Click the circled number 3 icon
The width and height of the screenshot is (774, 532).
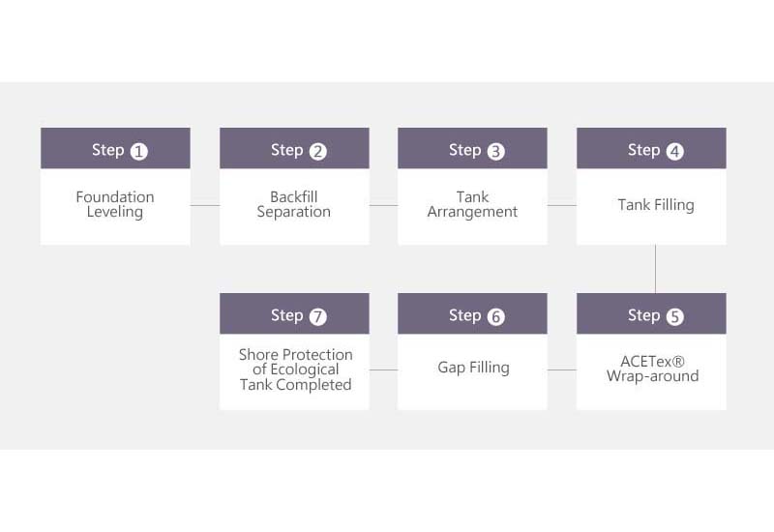point(496,151)
